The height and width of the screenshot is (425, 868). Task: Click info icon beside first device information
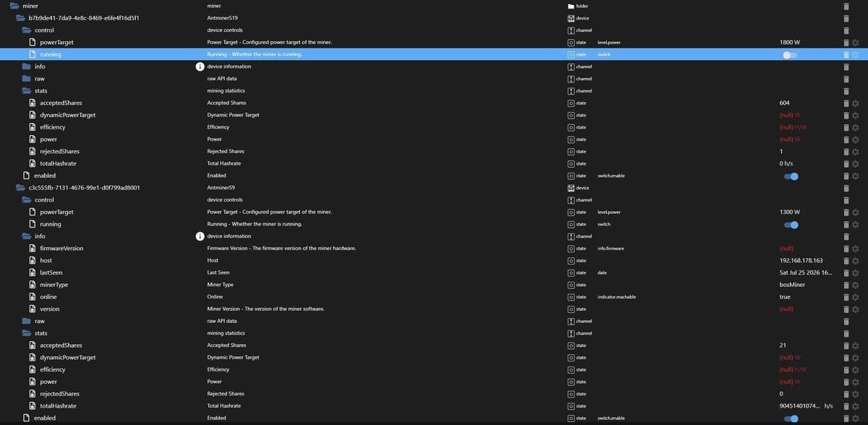200,66
